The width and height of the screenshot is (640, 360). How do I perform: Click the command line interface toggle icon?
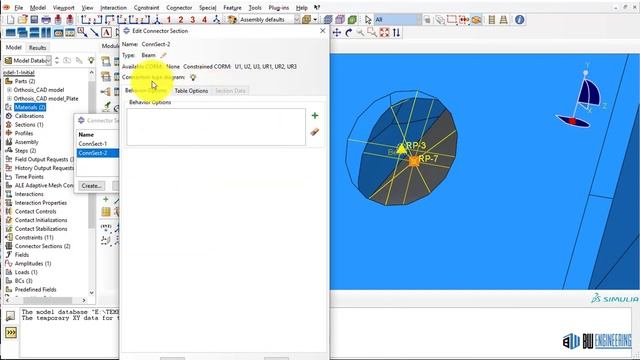[11, 333]
